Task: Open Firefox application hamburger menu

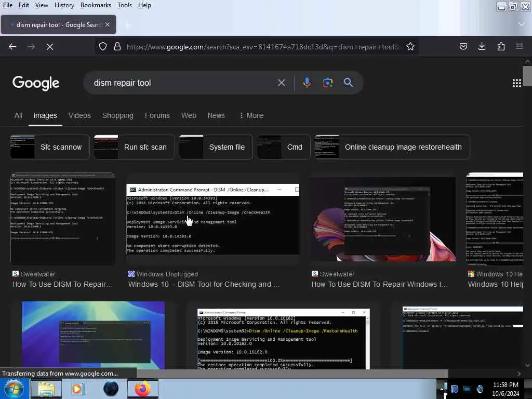Action: coord(520,46)
